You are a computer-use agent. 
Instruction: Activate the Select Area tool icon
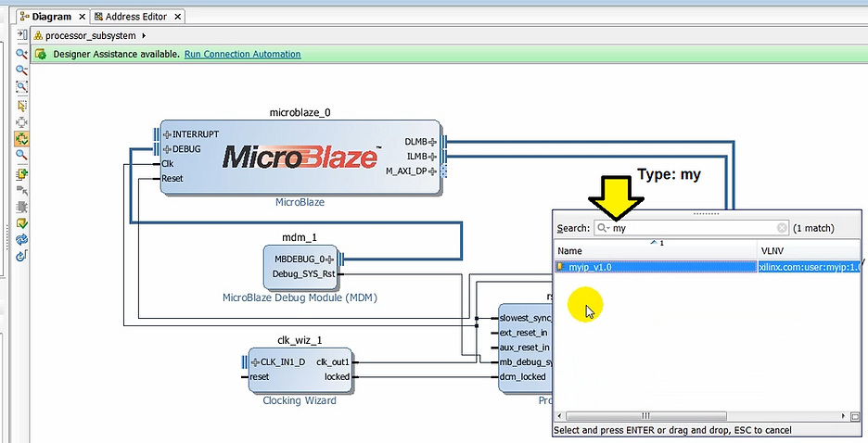pos(21,105)
